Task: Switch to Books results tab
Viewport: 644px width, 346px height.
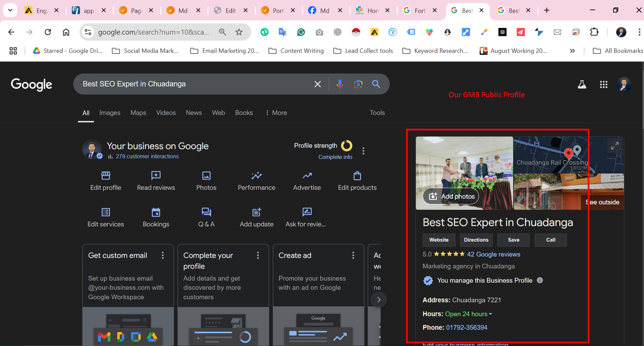Action: click(x=244, y=113)
